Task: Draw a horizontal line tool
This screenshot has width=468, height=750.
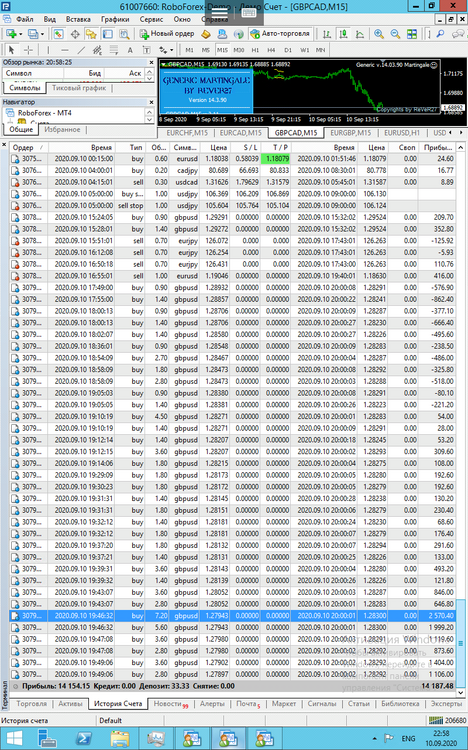Action: tap(65, 50)
